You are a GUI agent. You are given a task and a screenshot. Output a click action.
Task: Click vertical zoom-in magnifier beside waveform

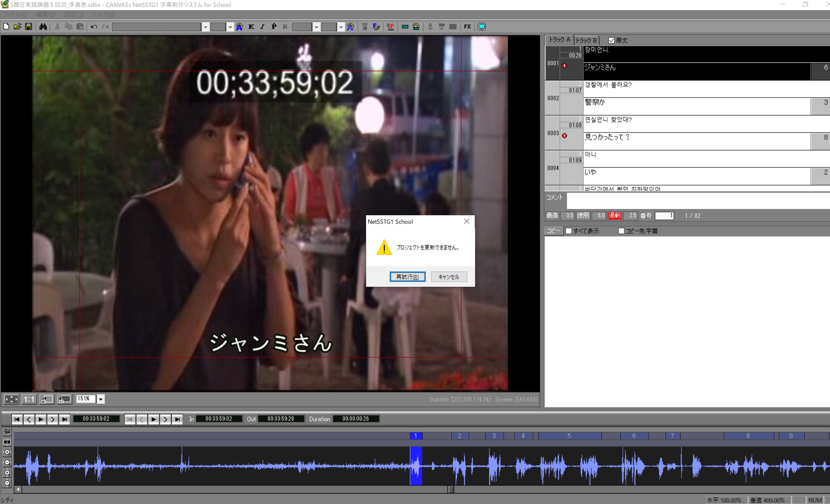7,473
